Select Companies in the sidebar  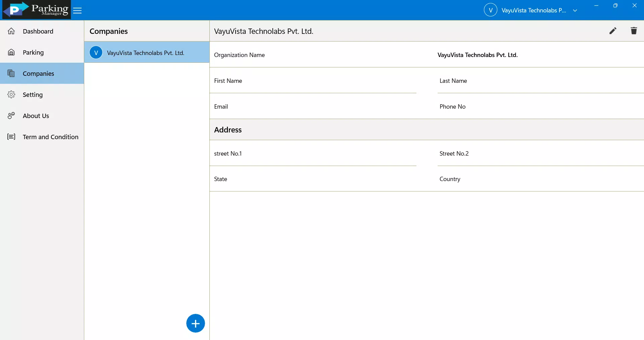42,73
